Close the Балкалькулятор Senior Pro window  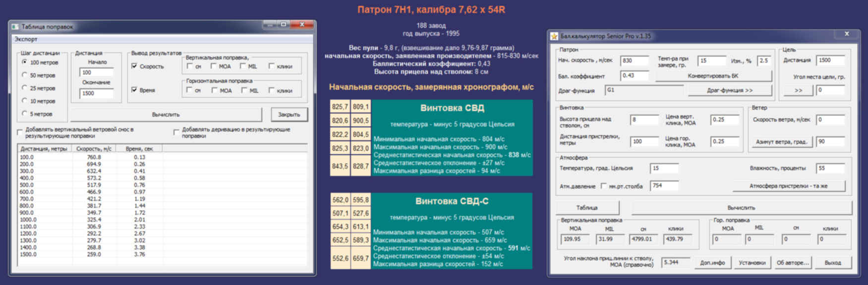(x=847, y=34)
